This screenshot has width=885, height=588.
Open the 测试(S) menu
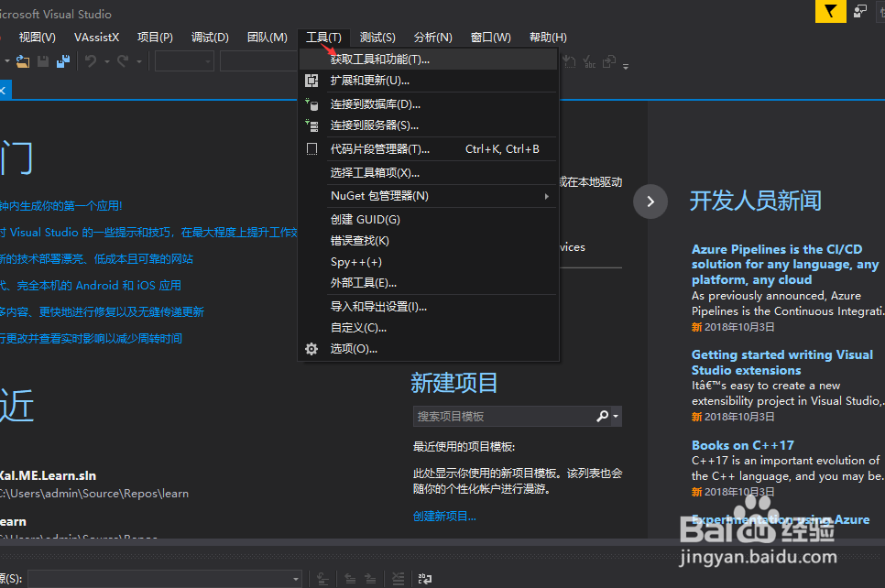(x=377, y=38)
